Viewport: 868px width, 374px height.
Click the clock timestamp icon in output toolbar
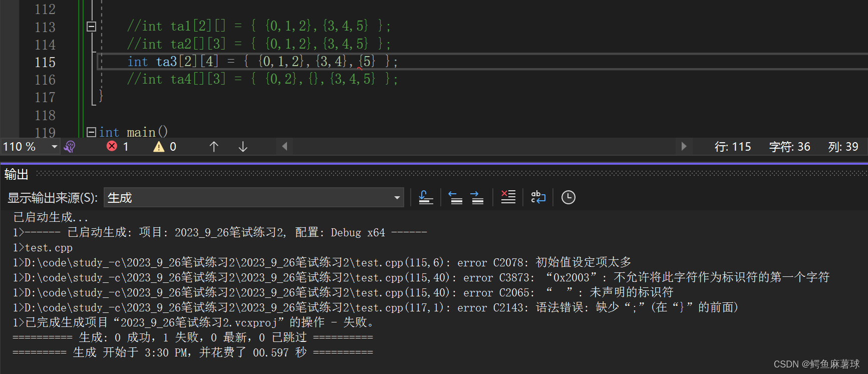pyautogui.click(x=568, y=197)
